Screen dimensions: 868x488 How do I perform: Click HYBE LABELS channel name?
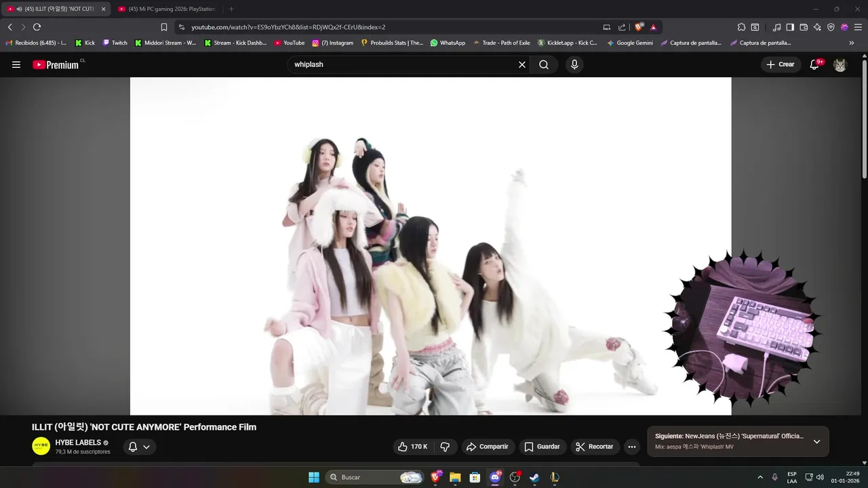[x=78, y=443]
